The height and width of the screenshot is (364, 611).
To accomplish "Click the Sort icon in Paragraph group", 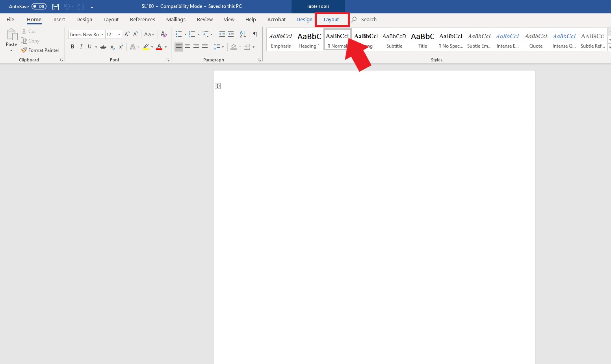I will pos(242,34).
